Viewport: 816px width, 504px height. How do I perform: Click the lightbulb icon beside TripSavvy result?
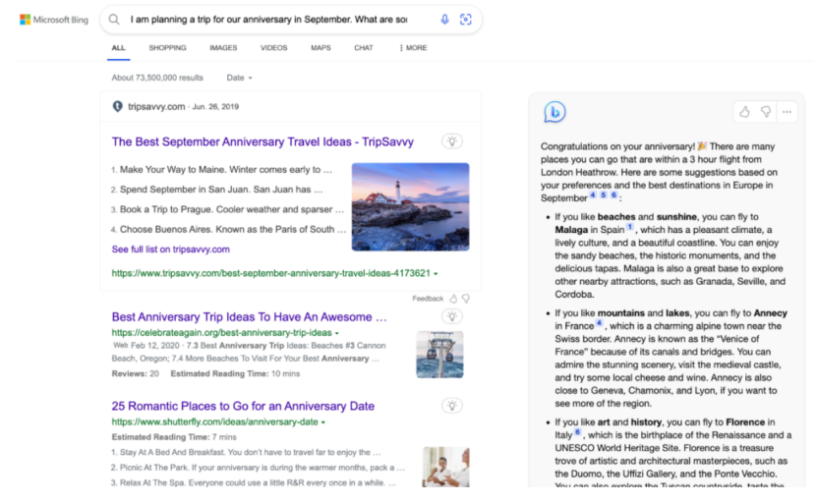[452, 141]
